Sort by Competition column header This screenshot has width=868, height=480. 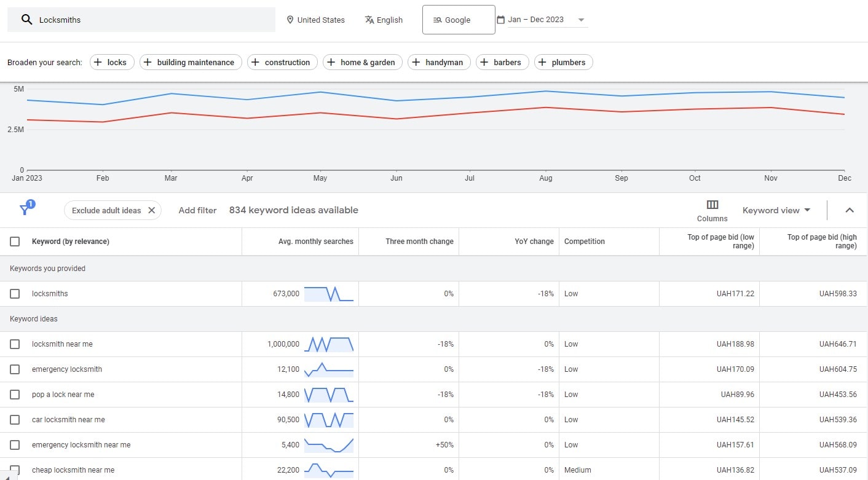pyautogui.click(x=585, y=242)
